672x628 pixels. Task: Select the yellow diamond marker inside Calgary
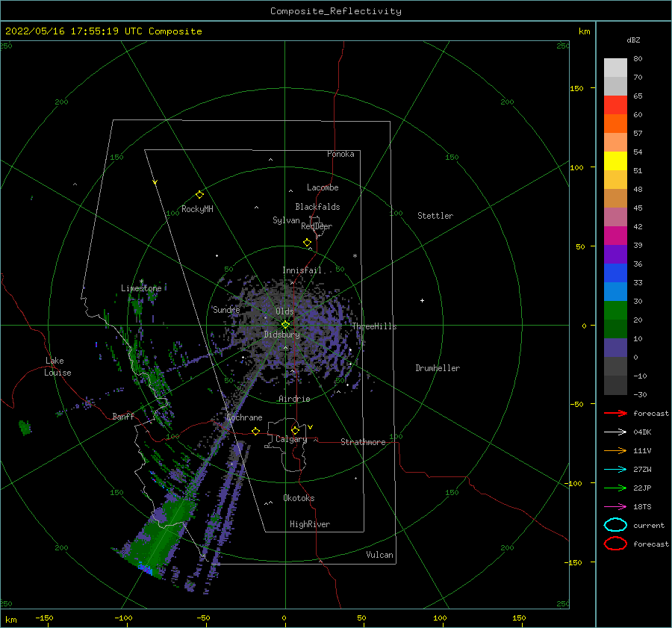coord(295,430)
